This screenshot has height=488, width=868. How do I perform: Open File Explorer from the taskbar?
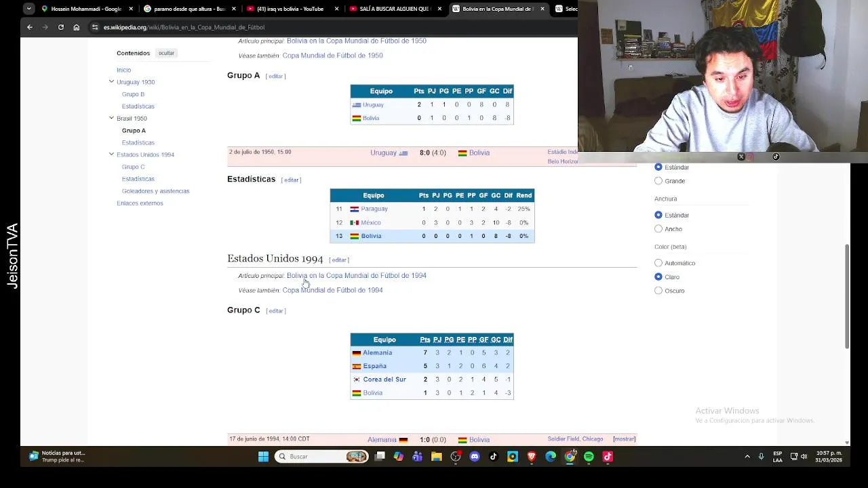[x=437, y=457]
